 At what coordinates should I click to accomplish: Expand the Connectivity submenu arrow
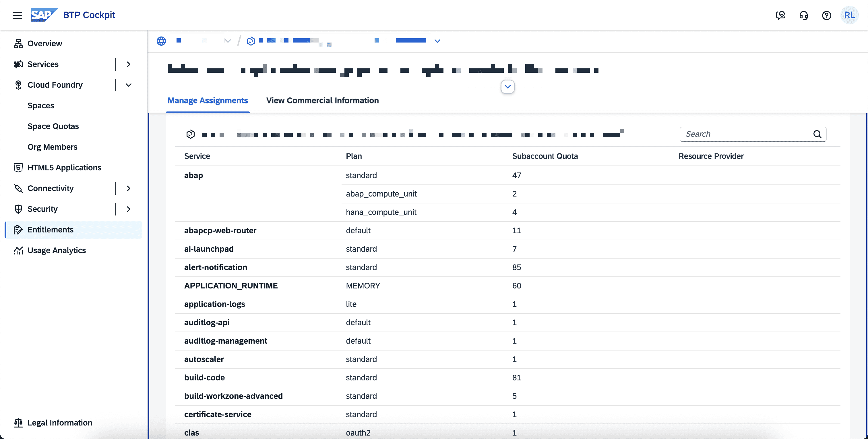point(128,188)
